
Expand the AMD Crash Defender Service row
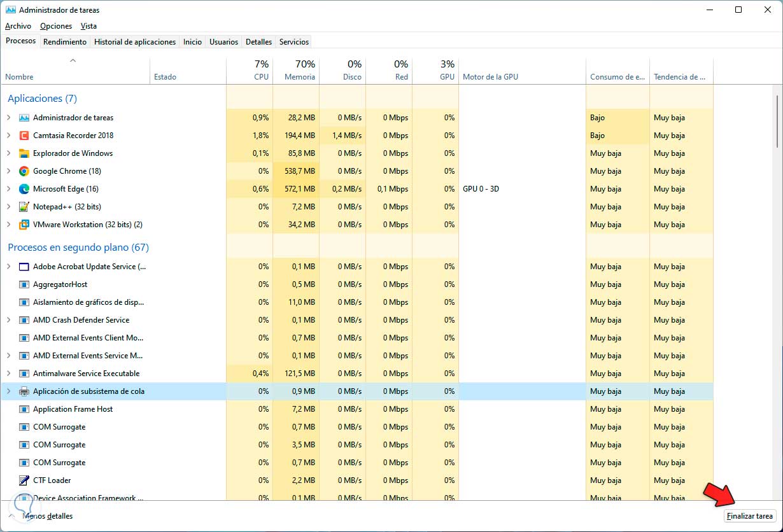9,320
